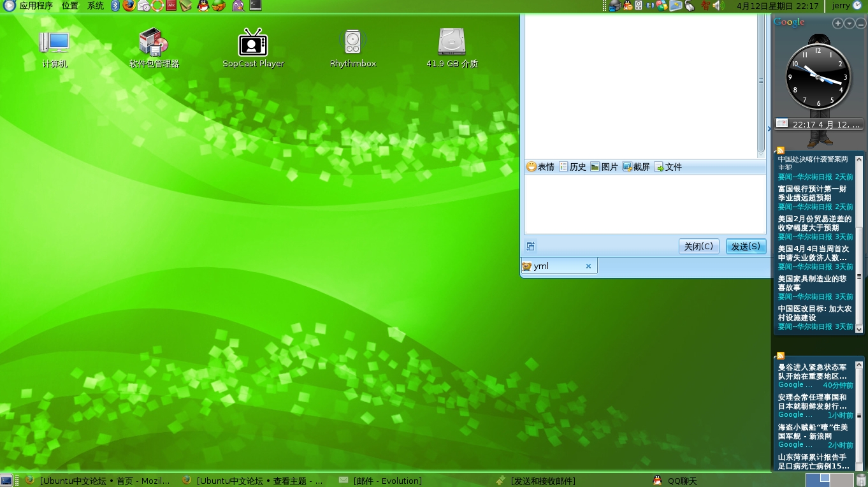Click the 关闭(C) close button
Viewport: 868px width, 487px height.
pos(698,246)
